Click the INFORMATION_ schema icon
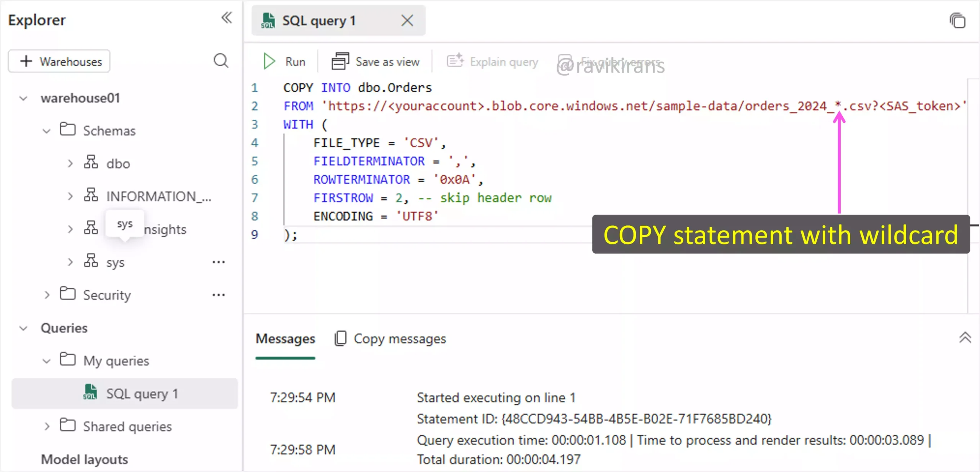 (91, 195)
